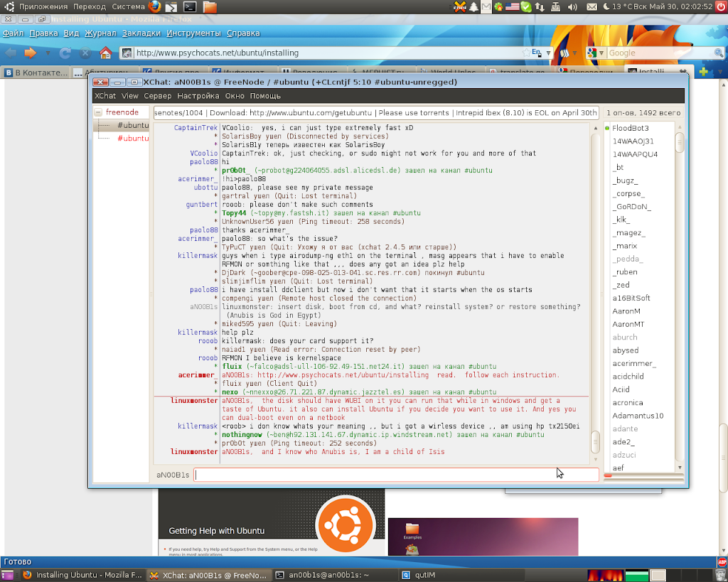The image size is (728, 582).
Task: Click the Firefox reload button
Action: coord(65,53)
